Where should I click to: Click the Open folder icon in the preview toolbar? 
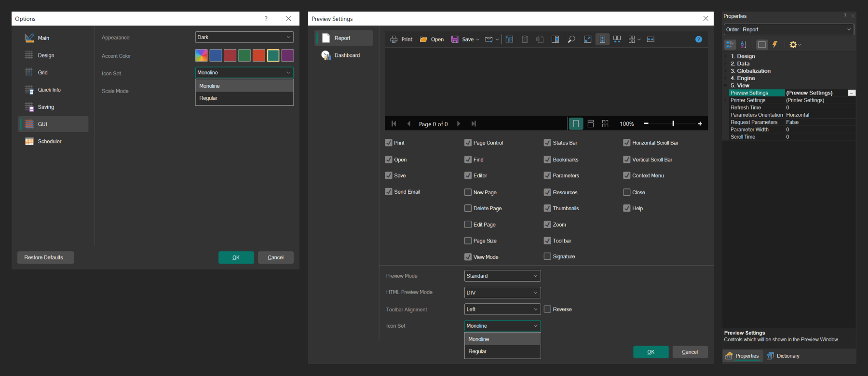423,40
